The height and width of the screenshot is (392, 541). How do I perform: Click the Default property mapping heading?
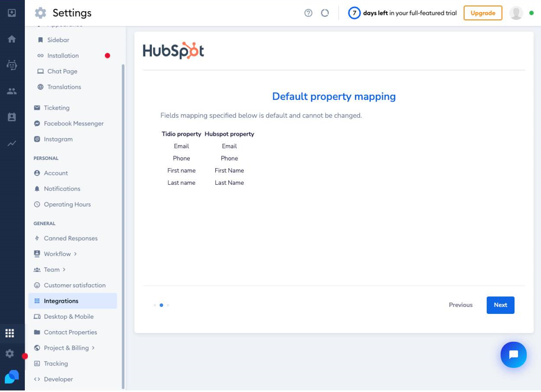coord(334,96)
